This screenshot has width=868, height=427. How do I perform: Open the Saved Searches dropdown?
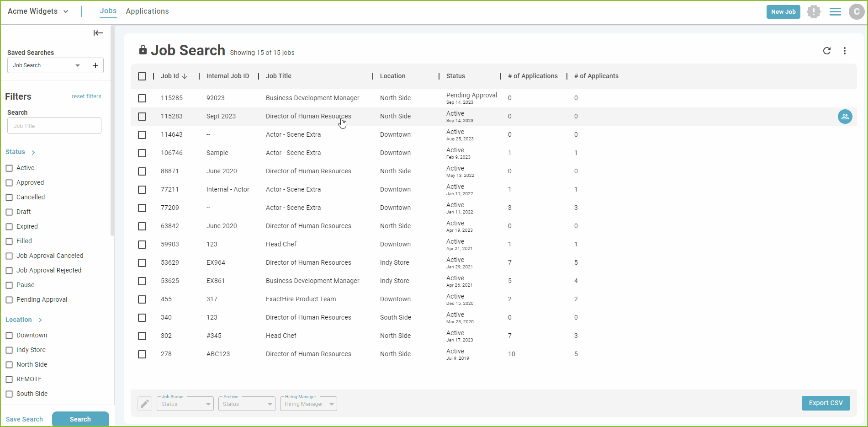pyautogui.click(x=48, y=65)
